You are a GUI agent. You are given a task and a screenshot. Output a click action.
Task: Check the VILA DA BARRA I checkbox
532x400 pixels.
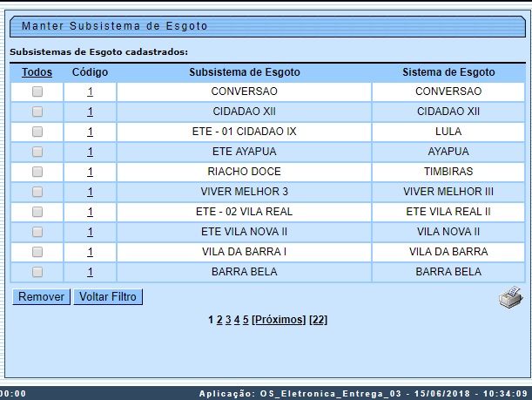point(37,252)
